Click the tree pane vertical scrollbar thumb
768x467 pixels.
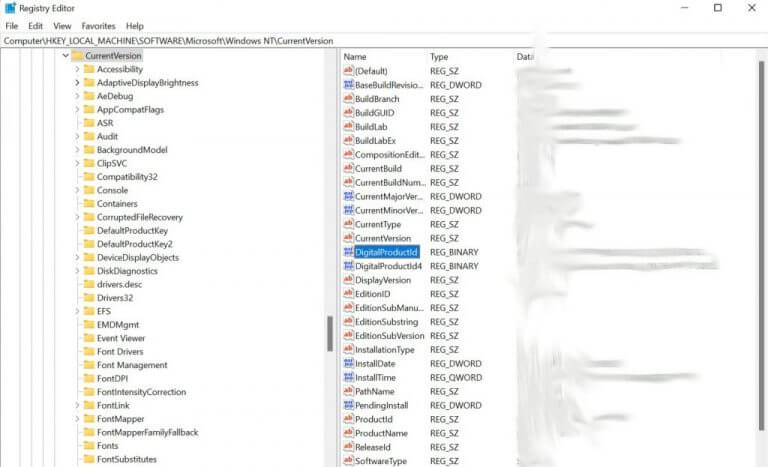[330, 333]
